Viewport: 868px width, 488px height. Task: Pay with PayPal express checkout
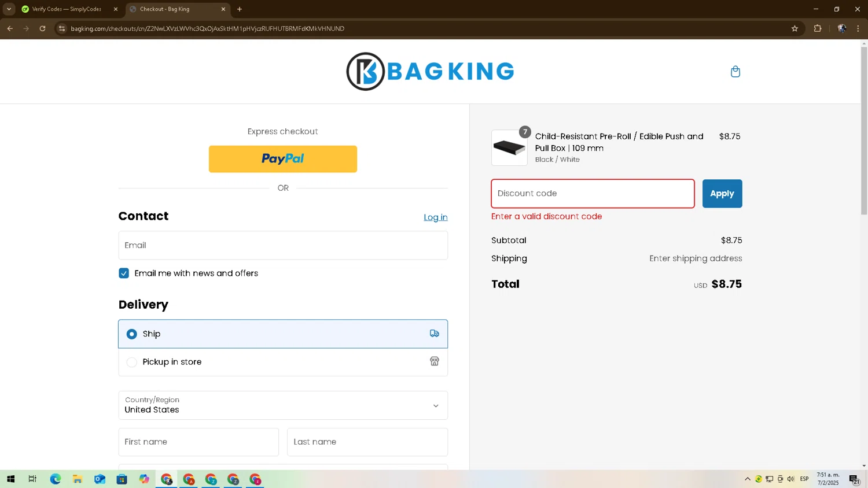pos(283,159)
